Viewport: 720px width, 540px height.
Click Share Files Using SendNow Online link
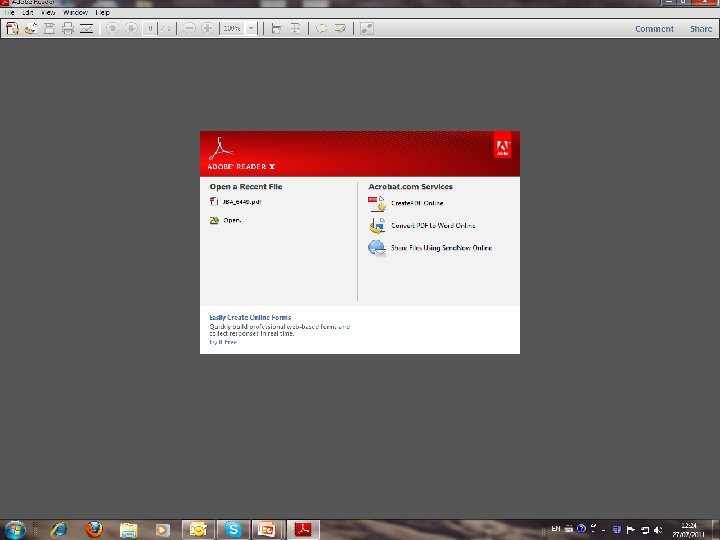click(441, 248)
